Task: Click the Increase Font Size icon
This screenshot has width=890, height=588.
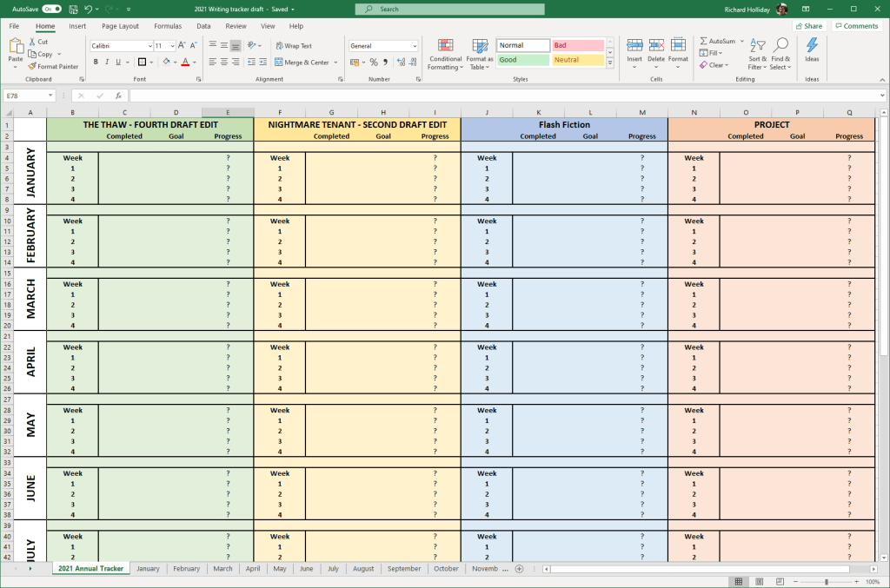Action: point(186,46)
